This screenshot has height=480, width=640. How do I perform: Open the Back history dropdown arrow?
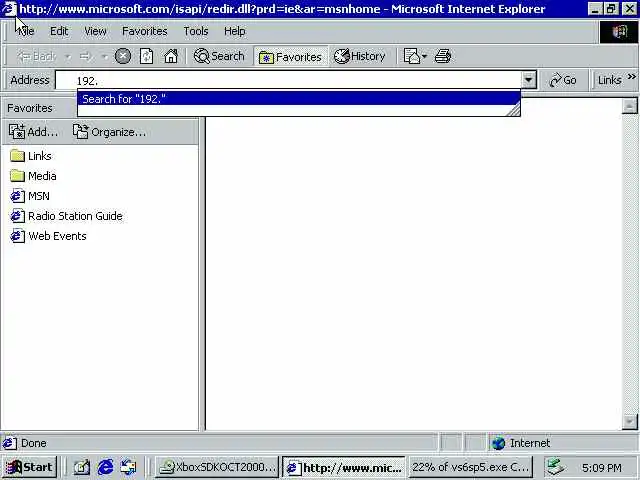[x=68, y=56]
